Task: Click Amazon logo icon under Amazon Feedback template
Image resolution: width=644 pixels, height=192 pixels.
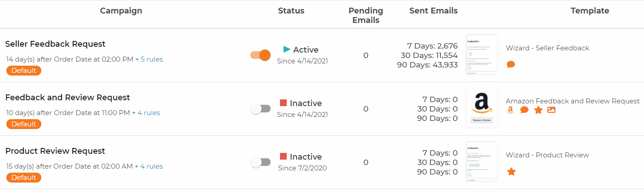Action: point(510,110)
